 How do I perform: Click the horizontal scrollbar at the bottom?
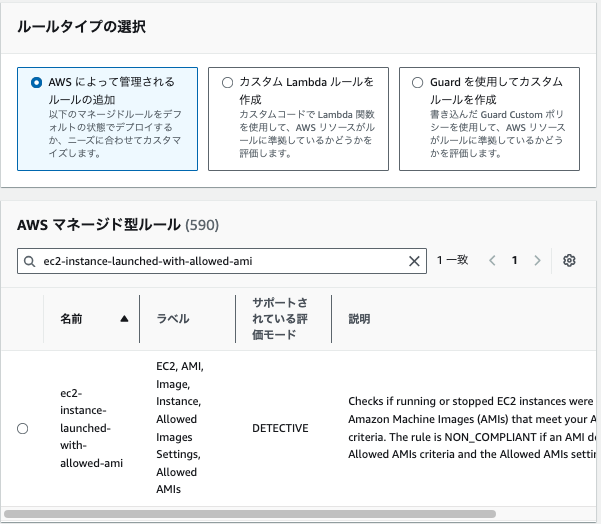pyautogui.click(x=250, y=514)
